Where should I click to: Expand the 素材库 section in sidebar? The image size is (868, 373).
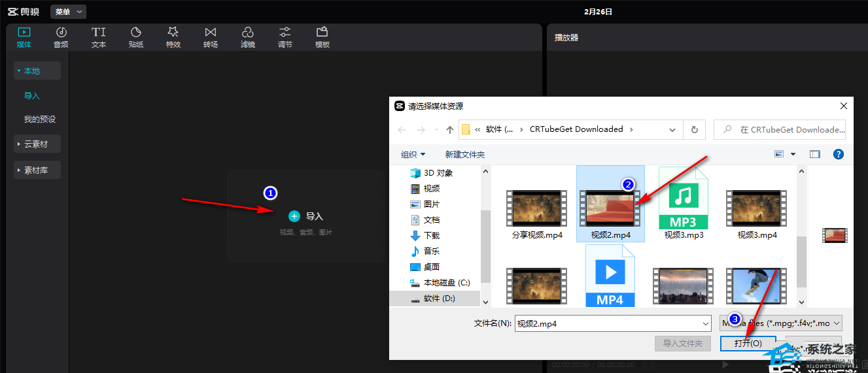click(37, 170)
